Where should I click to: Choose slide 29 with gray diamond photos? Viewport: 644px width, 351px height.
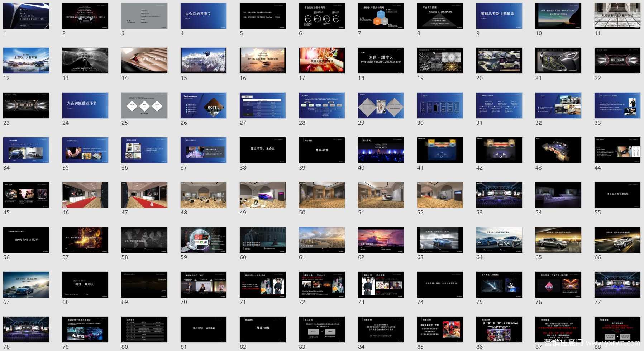(381, 105)
